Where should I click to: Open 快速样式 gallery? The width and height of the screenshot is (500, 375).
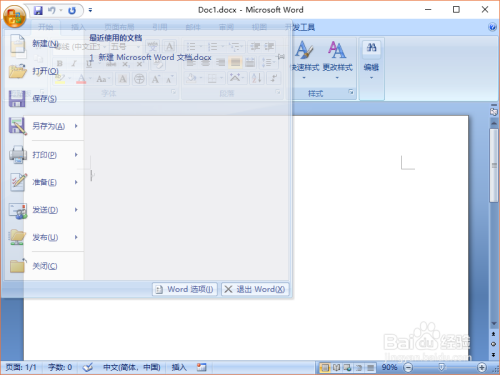pyautogui.click(x=304, y=60)
